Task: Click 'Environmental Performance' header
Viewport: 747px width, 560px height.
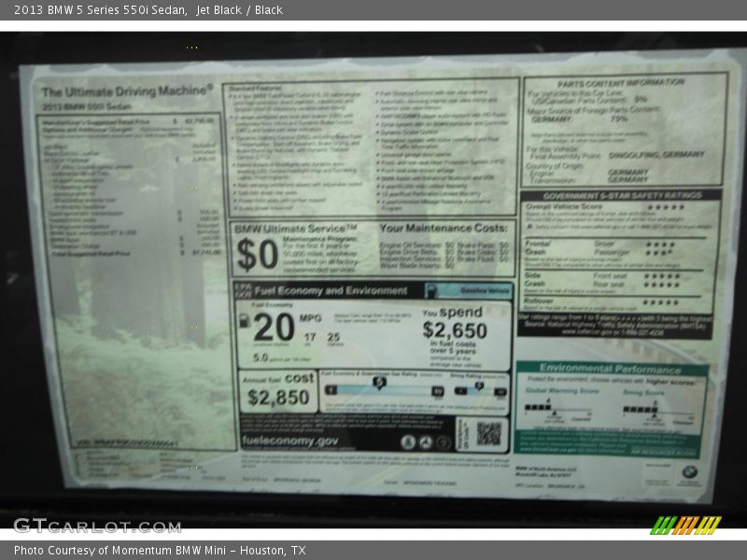Action: (611, 369)
